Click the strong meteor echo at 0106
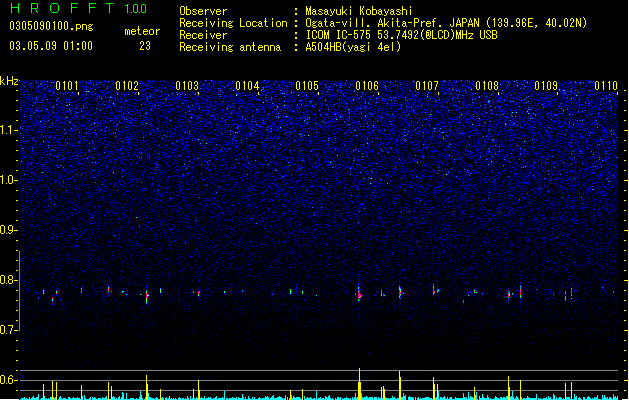This screenshot has width=629, height=400. point(359,295)
